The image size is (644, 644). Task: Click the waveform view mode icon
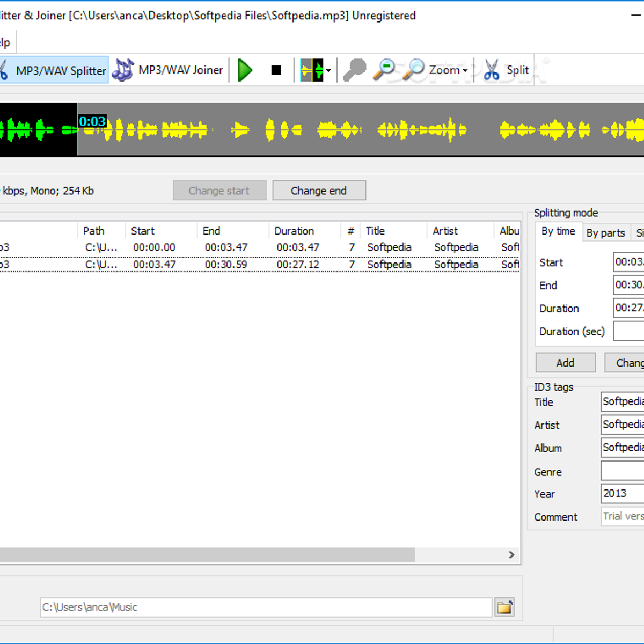click(x=311, y=70)
